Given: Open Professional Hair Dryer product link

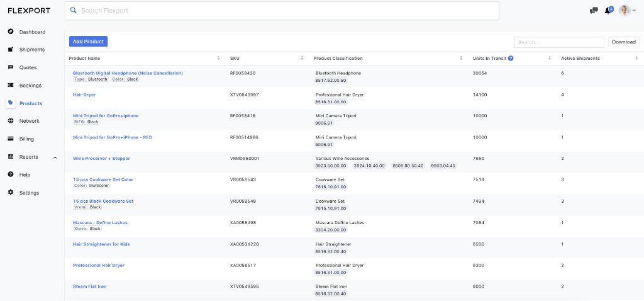Looking at the screenshot, I should pos(99,266).
